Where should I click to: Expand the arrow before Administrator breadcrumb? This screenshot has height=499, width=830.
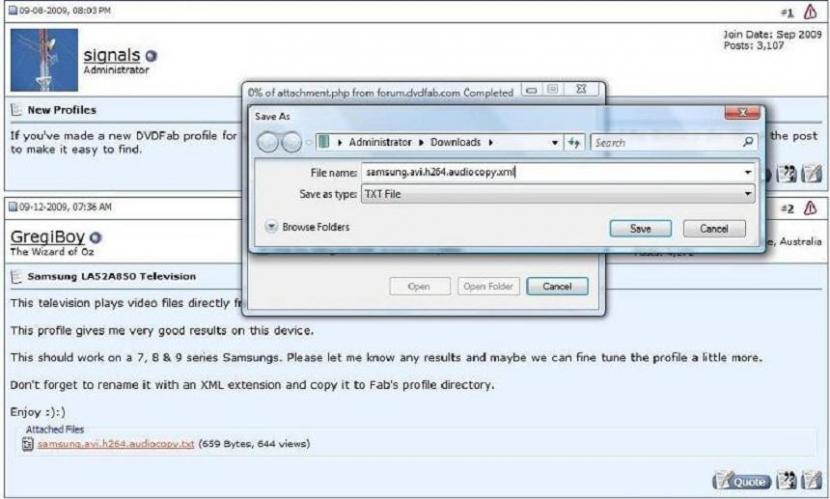[339, 142]
